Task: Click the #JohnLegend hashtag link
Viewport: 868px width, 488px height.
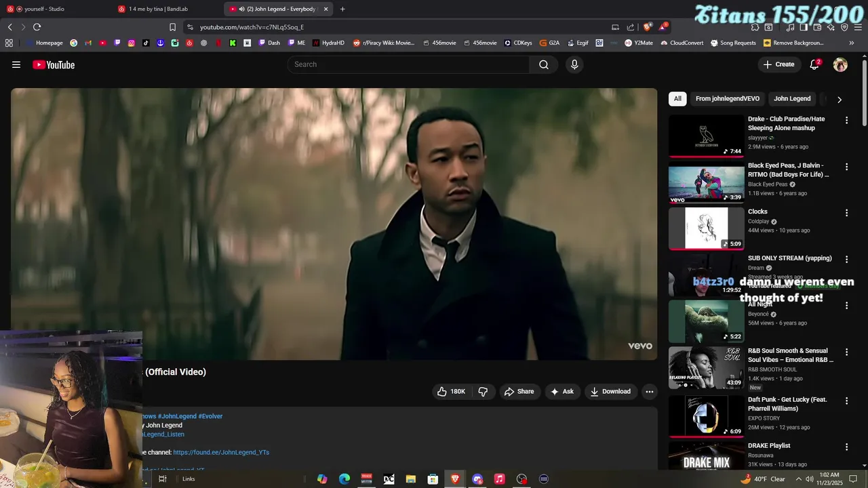Action: pyautogui.click(x=177, y=416)
